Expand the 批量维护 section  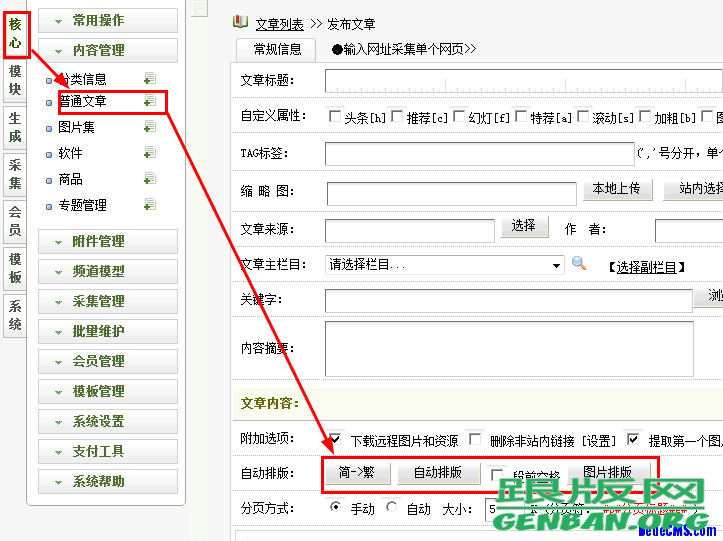(x=107, y=331)
